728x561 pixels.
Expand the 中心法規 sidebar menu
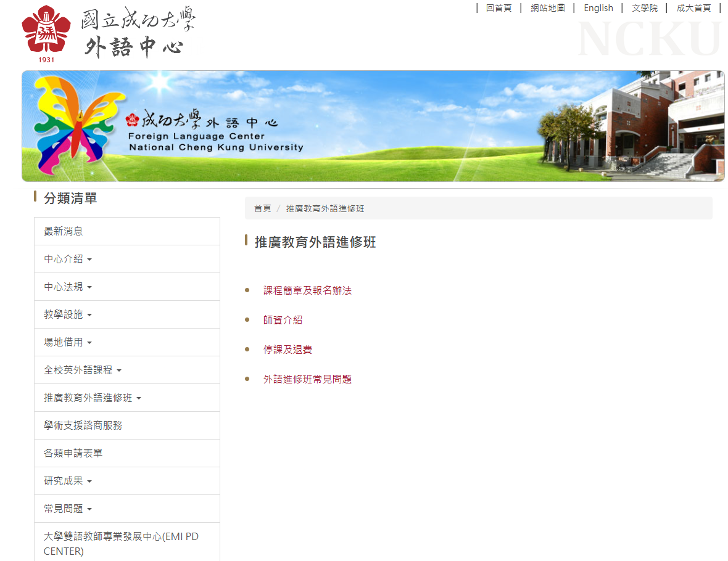coord(68,287)
